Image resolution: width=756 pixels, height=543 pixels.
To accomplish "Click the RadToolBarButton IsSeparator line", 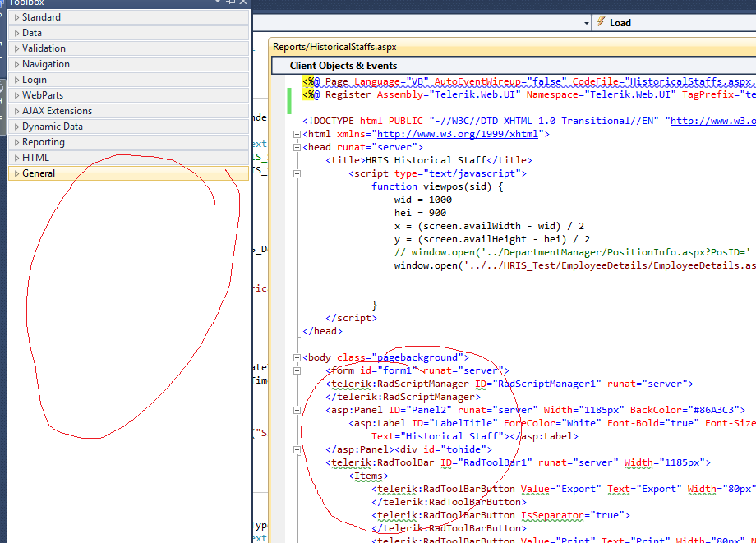I will pos(500,515).
